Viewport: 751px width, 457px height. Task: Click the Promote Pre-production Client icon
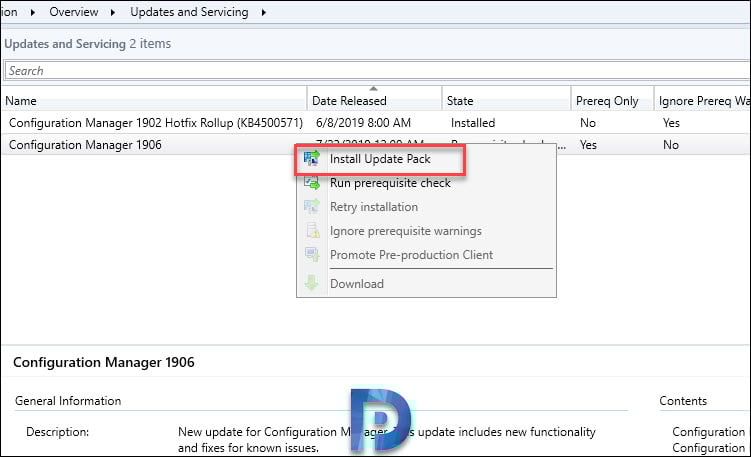[x=312, y=254]
